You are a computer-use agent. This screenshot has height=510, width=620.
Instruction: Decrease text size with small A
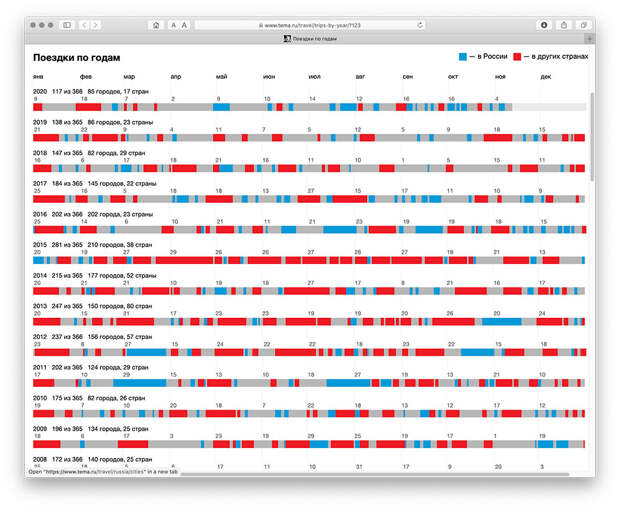[174, 24]
